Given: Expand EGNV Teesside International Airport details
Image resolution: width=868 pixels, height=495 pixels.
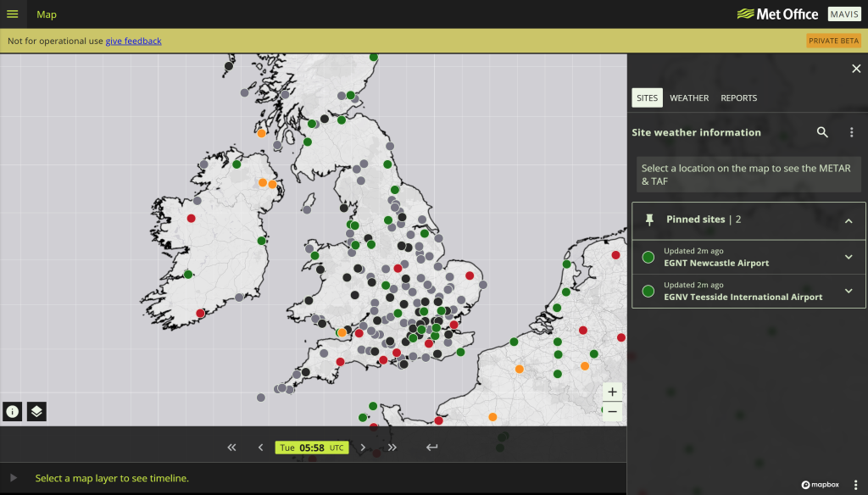Looking at the screenshot, I should click(849, 292).
